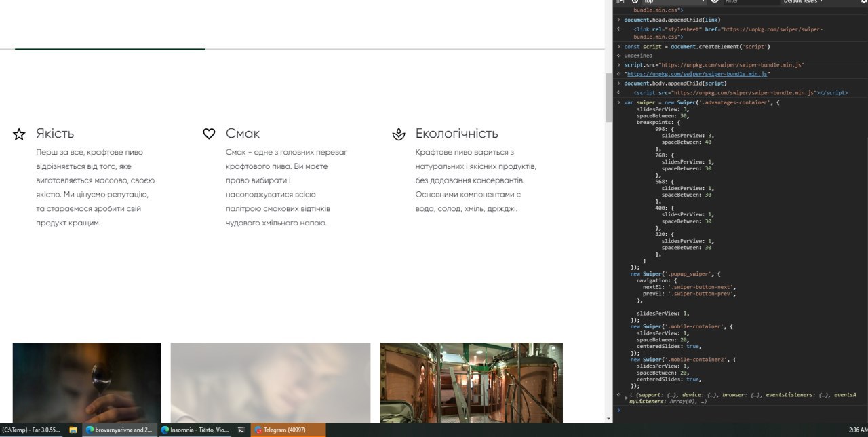Click the leaf icon beside Екологічність
The image size is (868, 437).
(399, 134)
